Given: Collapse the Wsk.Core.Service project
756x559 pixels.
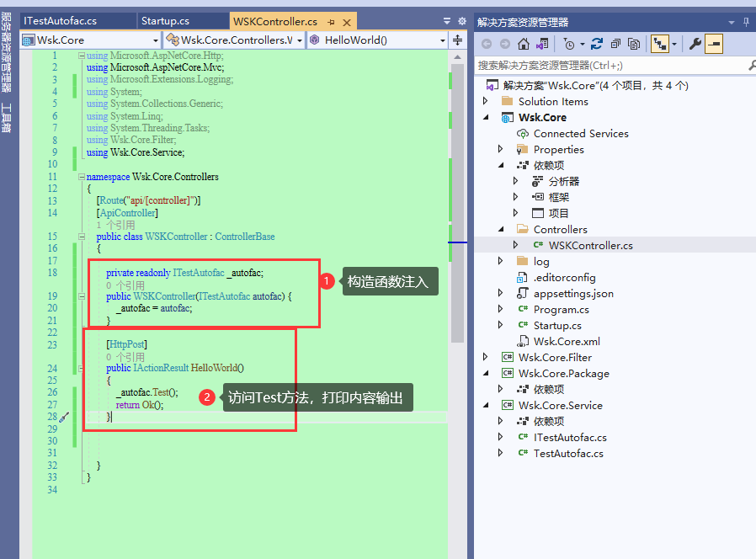Looking at the screenshot, I should tap(486, 405).
